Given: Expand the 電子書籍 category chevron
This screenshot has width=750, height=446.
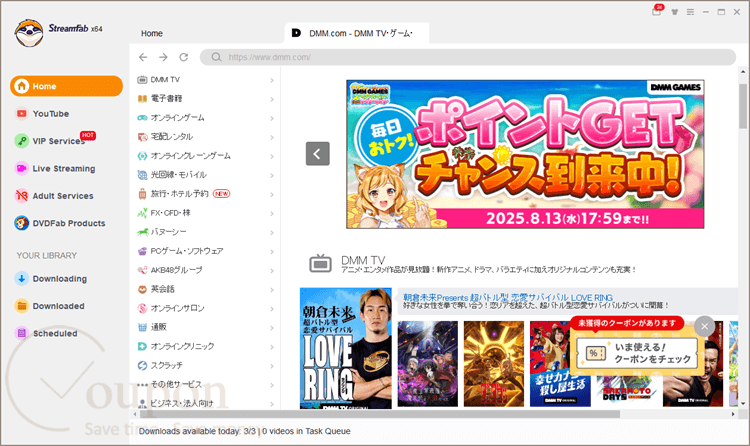Looking at the screenshot, I should 272,100.
